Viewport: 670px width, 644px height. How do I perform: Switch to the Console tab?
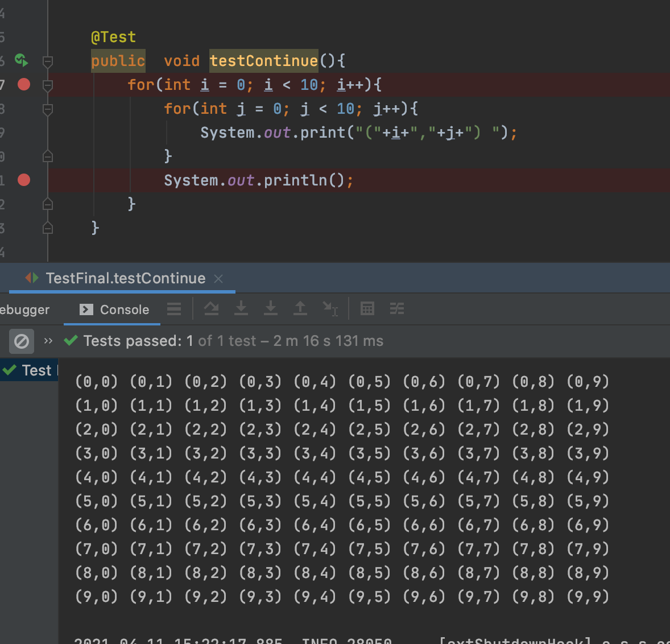pyautogui.click(x=114, y=309)
